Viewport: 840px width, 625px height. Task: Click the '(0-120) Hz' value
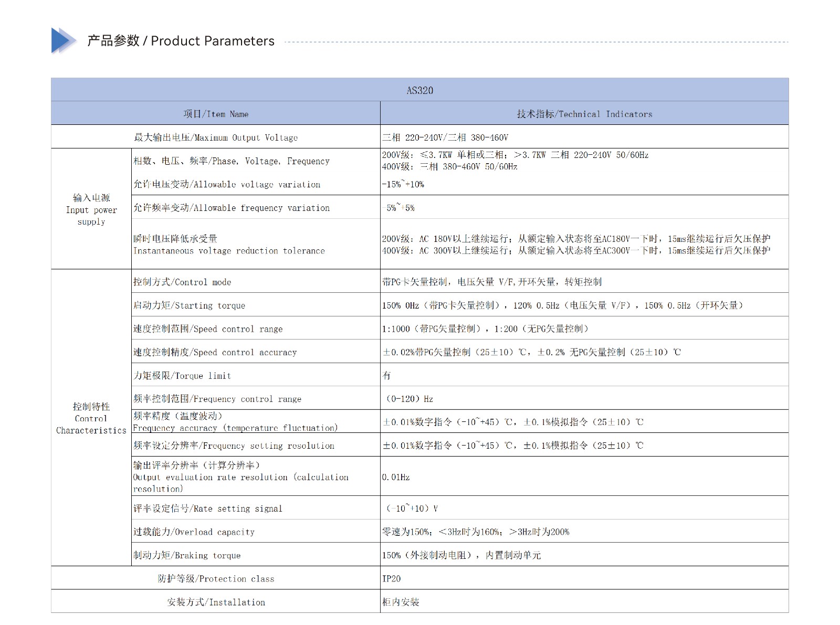coord(409,399)
